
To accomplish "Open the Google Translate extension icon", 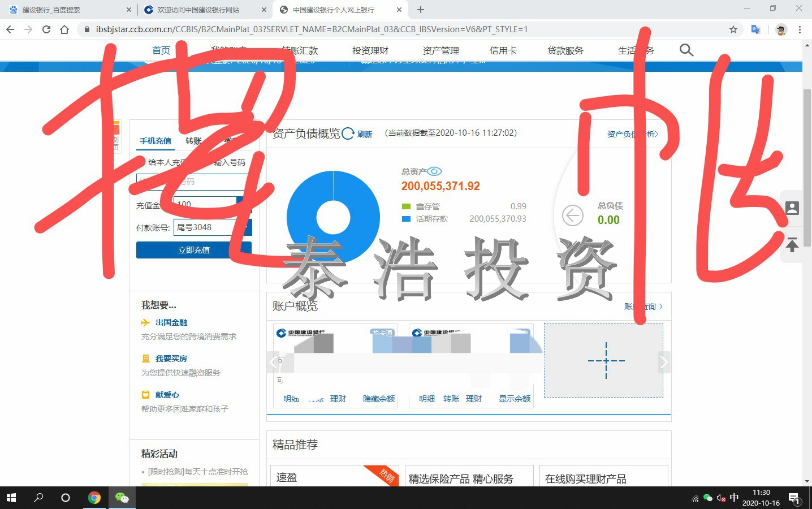I will point(755,29).
